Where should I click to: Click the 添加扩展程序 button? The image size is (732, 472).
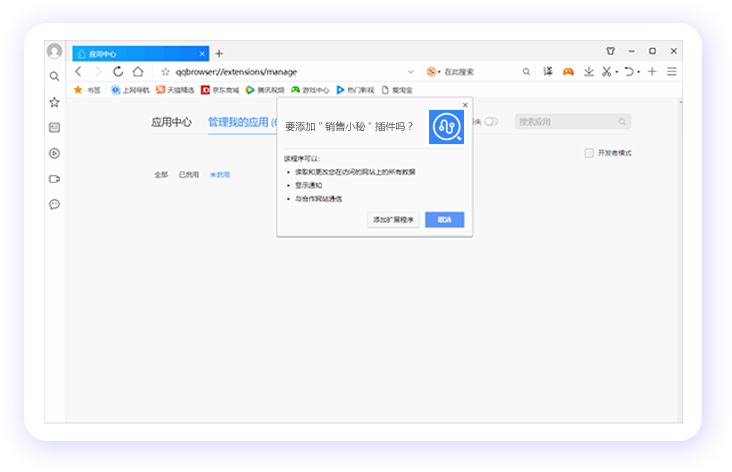tap(393, 219)
